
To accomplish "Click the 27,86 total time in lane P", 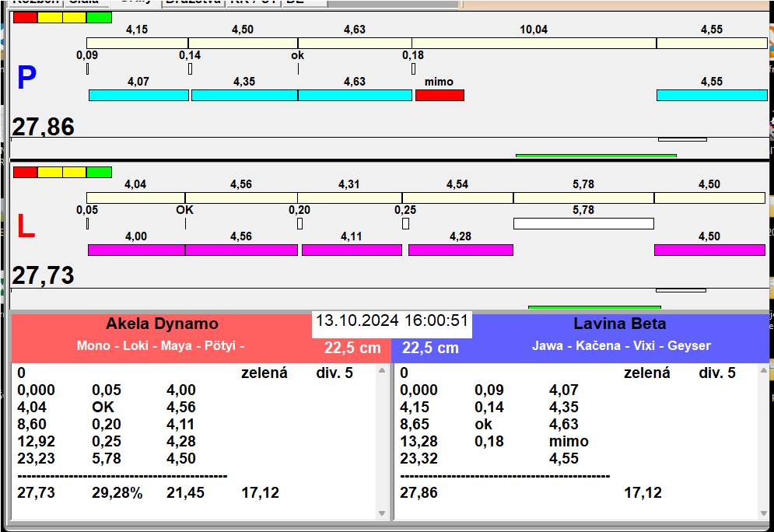I will pyautogui.click(x=44, y=127).
